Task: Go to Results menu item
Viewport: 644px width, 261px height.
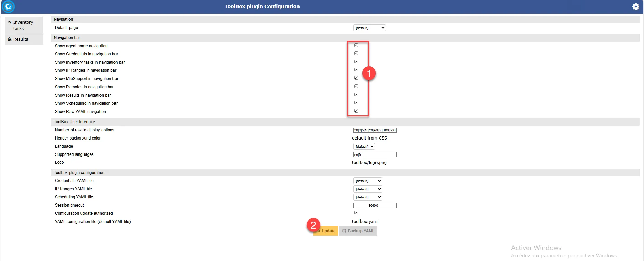Action: click(x=20, y=39)
